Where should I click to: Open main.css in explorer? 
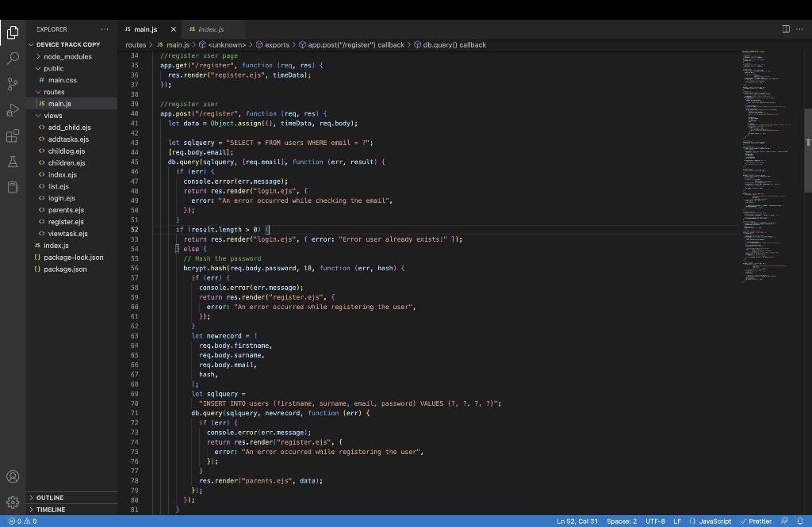[72, 80]
